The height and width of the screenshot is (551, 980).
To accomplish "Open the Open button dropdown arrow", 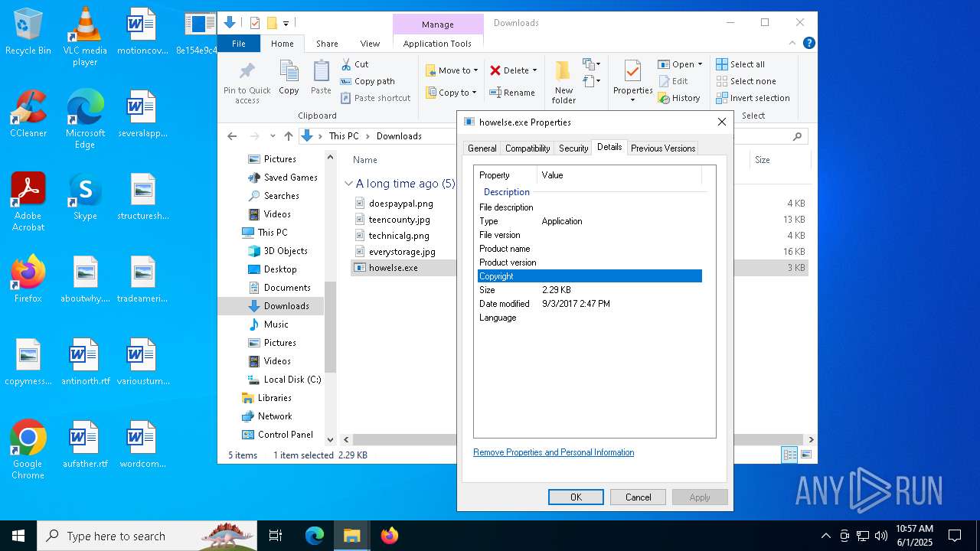I will pos(700,64).
